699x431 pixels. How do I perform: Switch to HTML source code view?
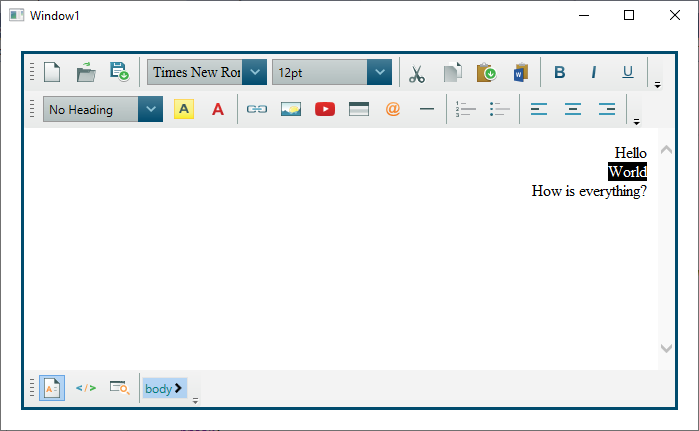coord(86,388)
